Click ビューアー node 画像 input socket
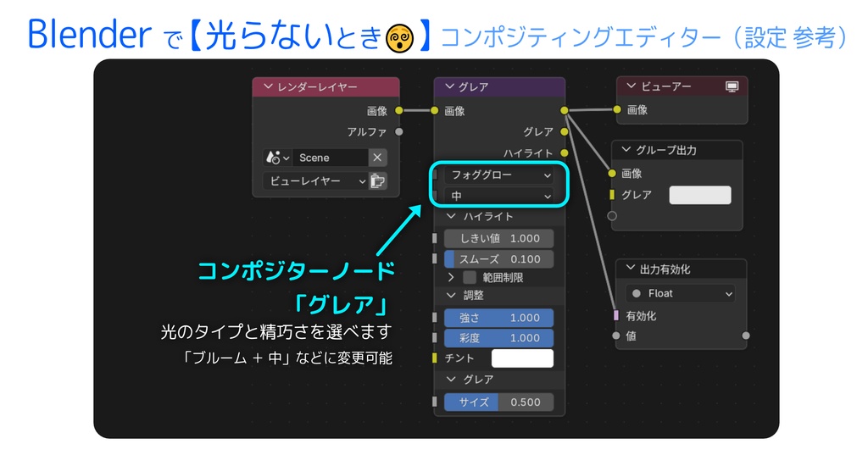The height and width of the screenshot is (455, 868). coord(617,109)
